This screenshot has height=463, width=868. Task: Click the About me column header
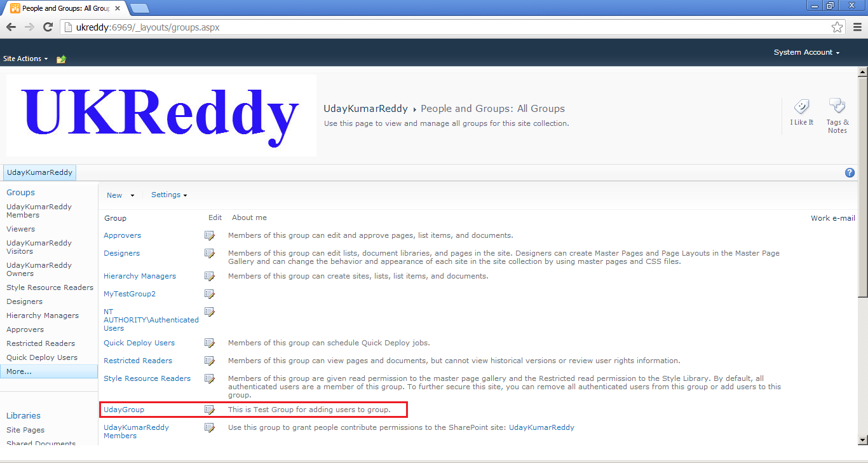249,218
